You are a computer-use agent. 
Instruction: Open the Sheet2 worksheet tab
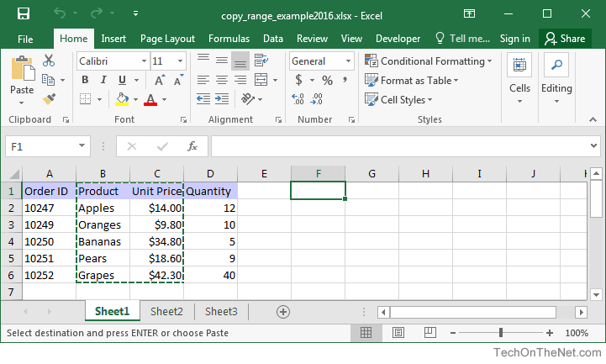166,311
